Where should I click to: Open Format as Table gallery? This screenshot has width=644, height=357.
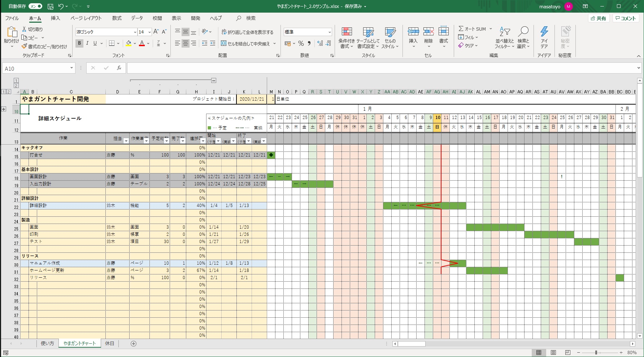[368, 38]
